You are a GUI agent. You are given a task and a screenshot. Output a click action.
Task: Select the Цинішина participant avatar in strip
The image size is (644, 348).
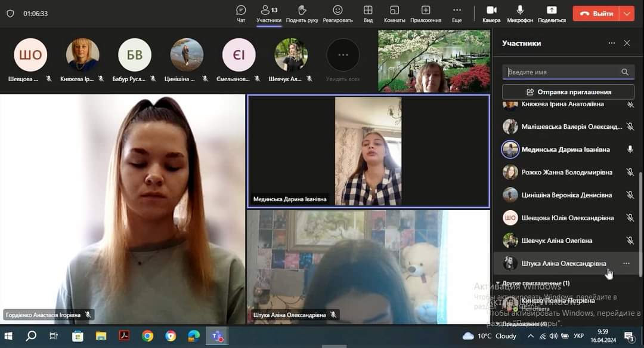click(187, 55)
